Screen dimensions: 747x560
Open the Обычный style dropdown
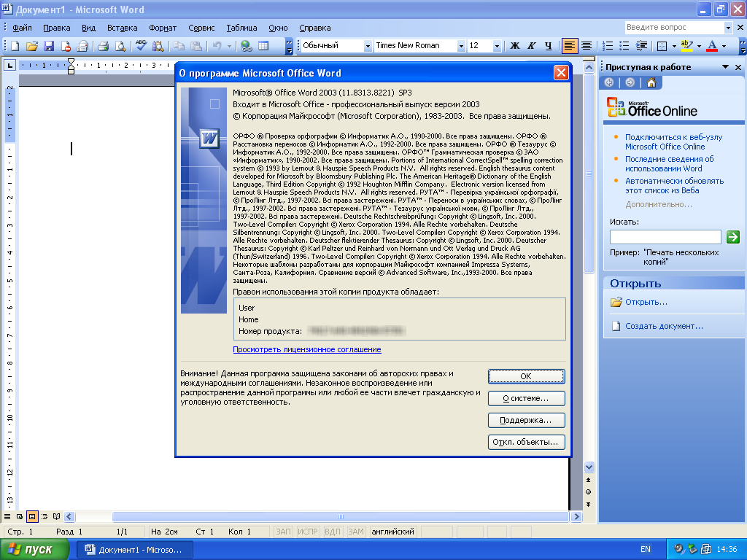(367, 46)
